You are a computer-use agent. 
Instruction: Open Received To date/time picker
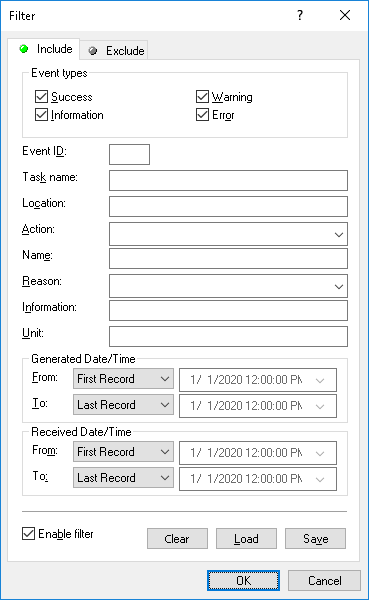click(x=258, y=479)
